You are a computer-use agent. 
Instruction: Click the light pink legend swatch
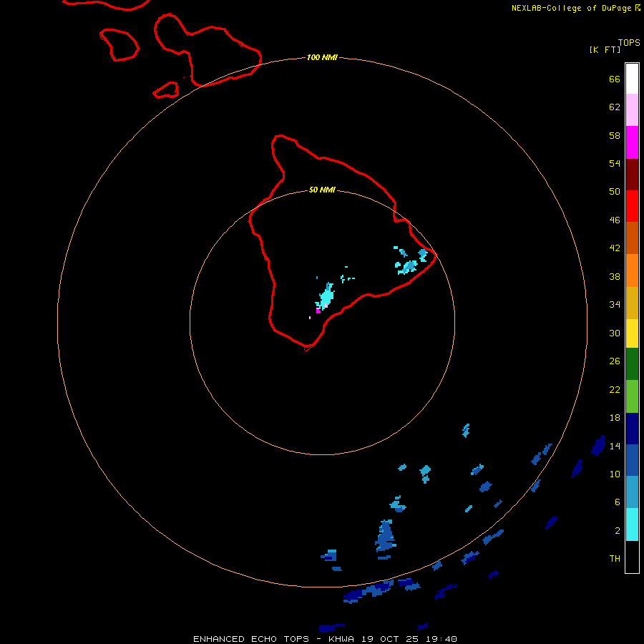tap(632, 110)
